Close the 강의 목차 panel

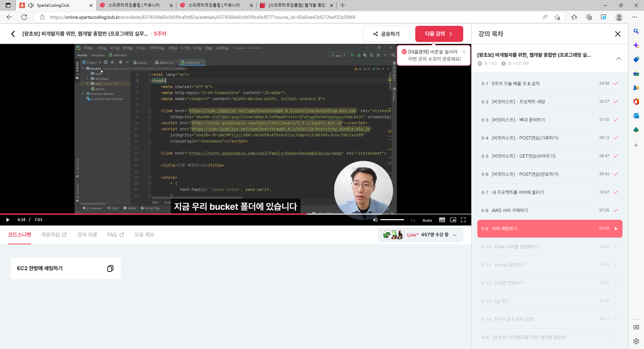[x=618, y=34]
